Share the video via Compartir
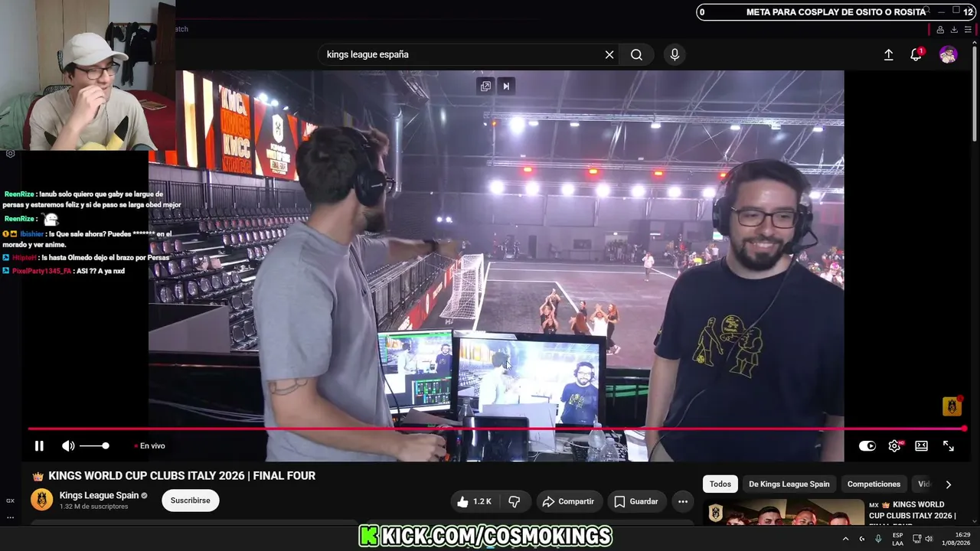Viewport: 980px width, 551px height. (569, 501)
